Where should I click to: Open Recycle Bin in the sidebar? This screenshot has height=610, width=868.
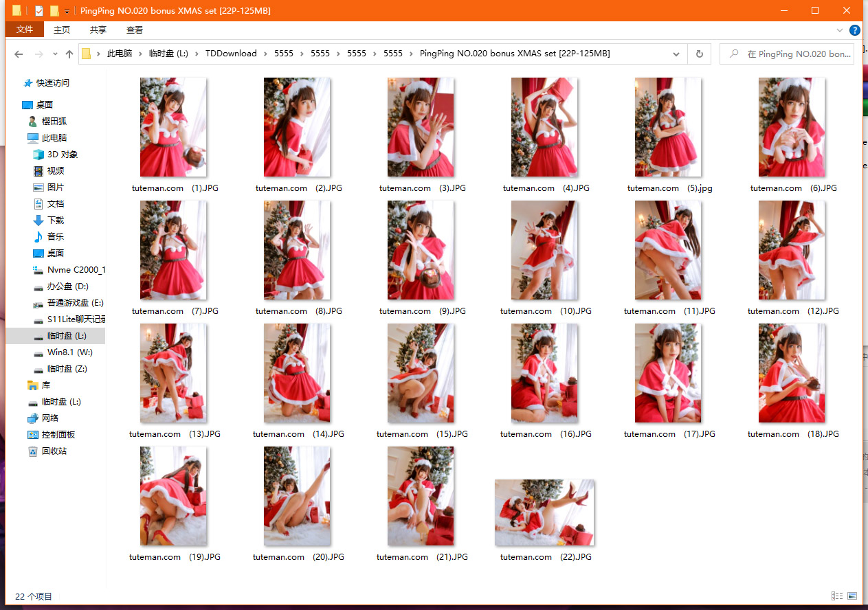[x=54, y=451]
